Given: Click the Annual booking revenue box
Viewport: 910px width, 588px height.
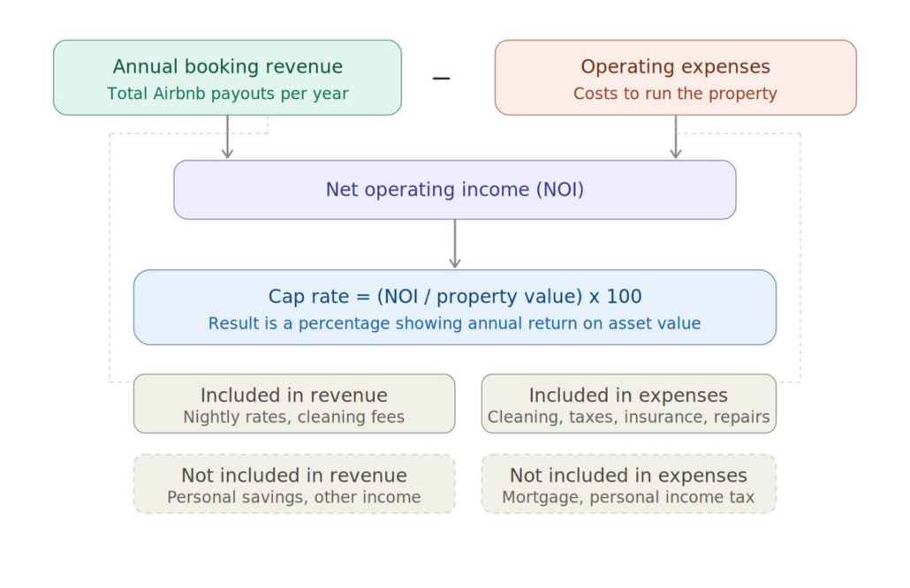Looking at the screenshot, I should 228,78.
